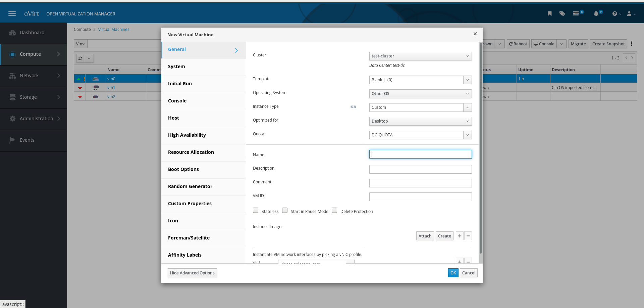Click the hamburger menu icon
The image size is (644, 308).
(12, 14)
